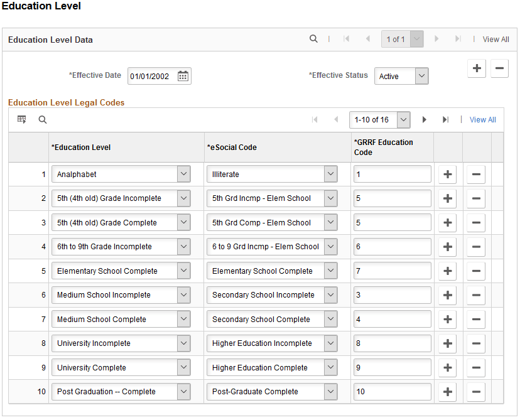Open the Effective Status dropdown
The image size is (520, 420).
[422, 75]
